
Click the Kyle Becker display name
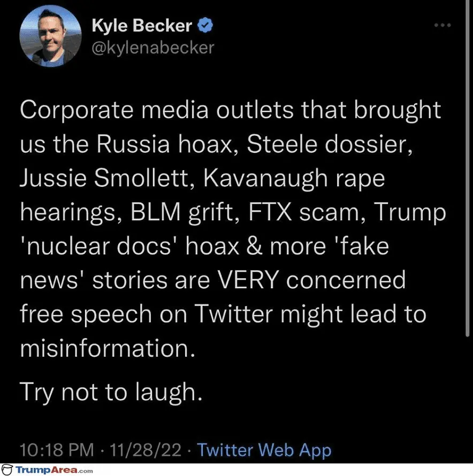click(142, 25)
